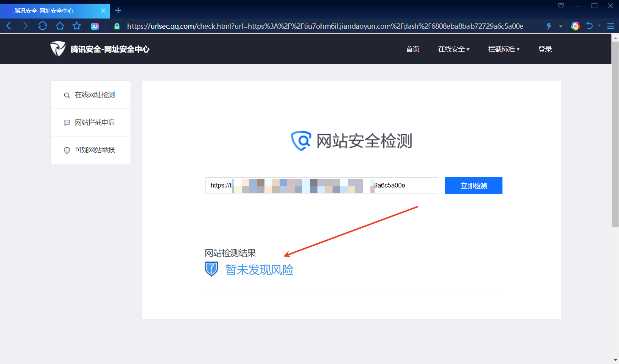
Task: Click the message icon beside 网站拦截申诉
Action: [67, 123]
